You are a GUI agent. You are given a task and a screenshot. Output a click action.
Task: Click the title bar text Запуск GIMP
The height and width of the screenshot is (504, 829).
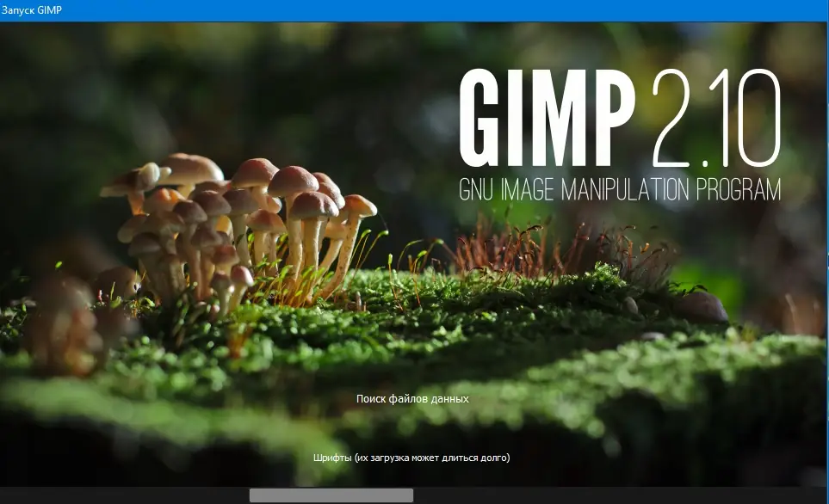tap(34, 8)
